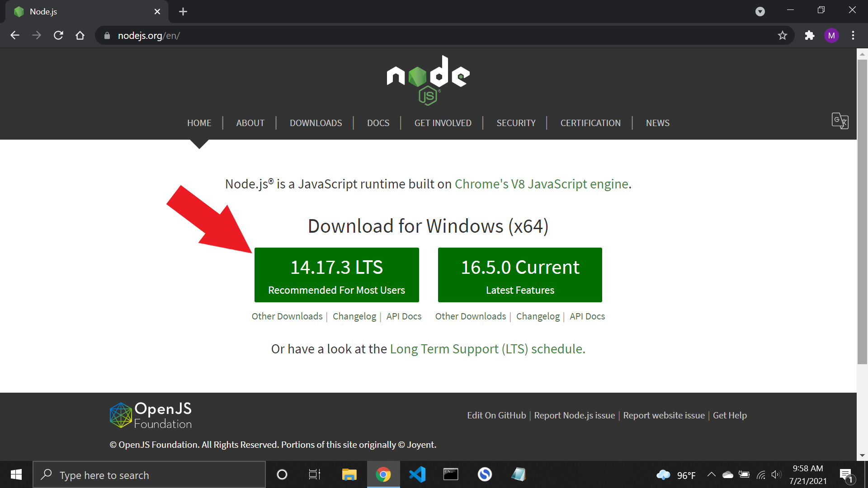The image size is (868, 488).
Task: Click the Node.js logo on the page
Action: [428, 80]
